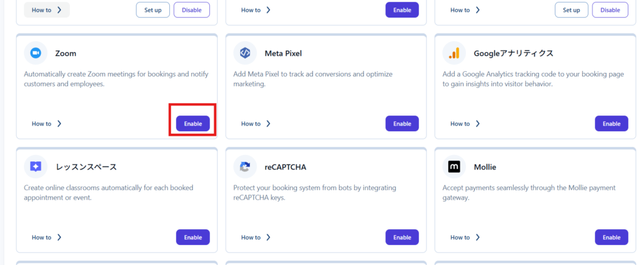The image size is (644, 265).
Task: Click the Meta Pixel logo icon
Action: tap(245, 53)
